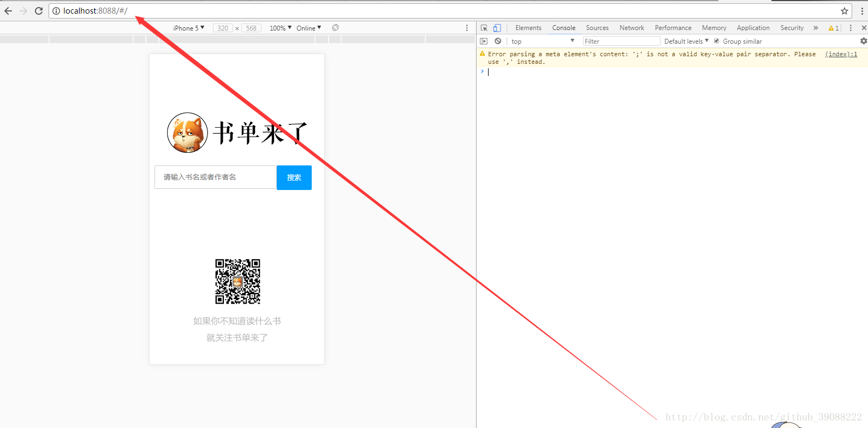The image size is (868, 428).
Task: Open the Default levels dropdown
Action: pos(686,41)
